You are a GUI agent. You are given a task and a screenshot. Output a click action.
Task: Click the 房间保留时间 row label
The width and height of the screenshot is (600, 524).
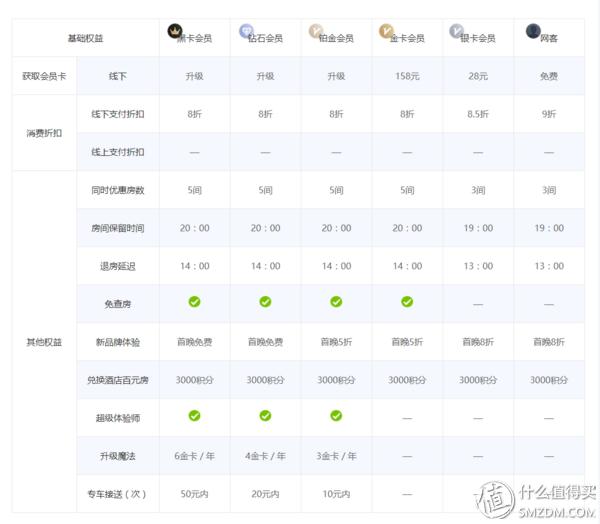pyautogui.click(x=117, y=228)
